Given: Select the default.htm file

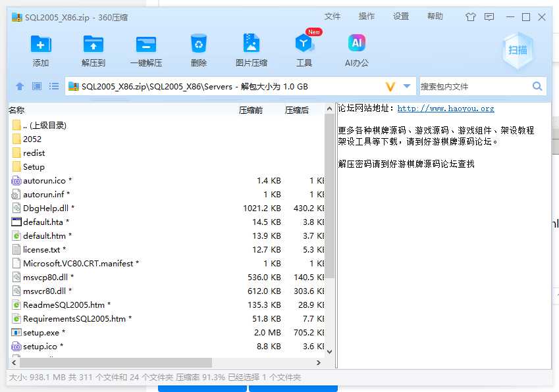Looking at the screenshot, I should point(167,236).
